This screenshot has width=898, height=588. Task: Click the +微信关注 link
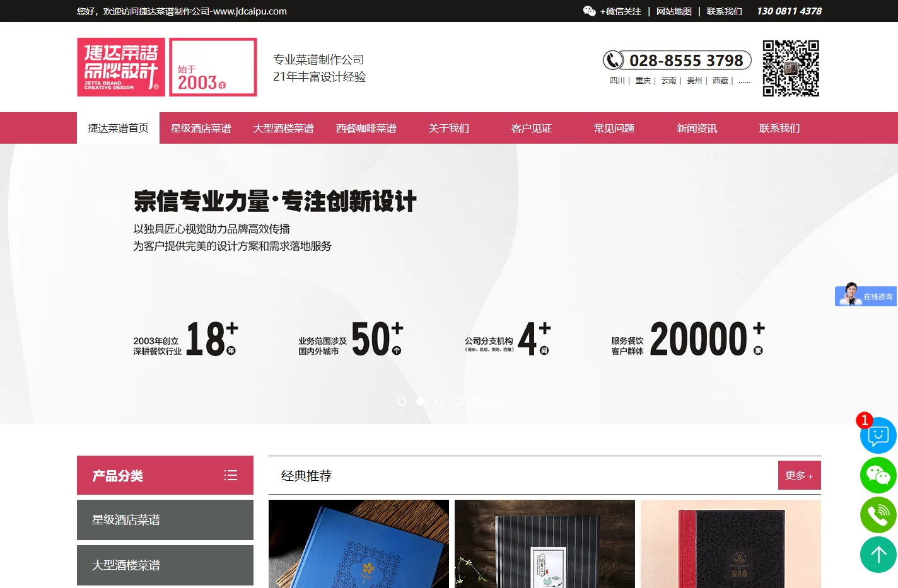pyautogui.click(x=621, y=11)
